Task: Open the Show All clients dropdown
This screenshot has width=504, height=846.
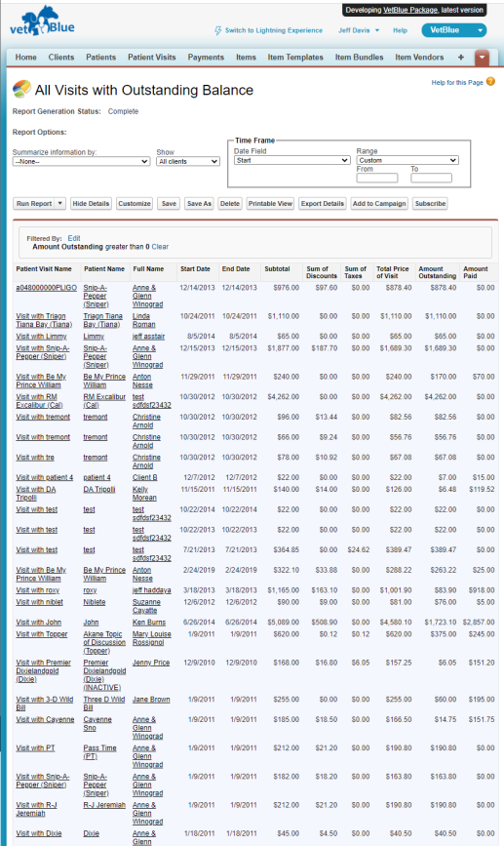Action: (x=188, y=161)
